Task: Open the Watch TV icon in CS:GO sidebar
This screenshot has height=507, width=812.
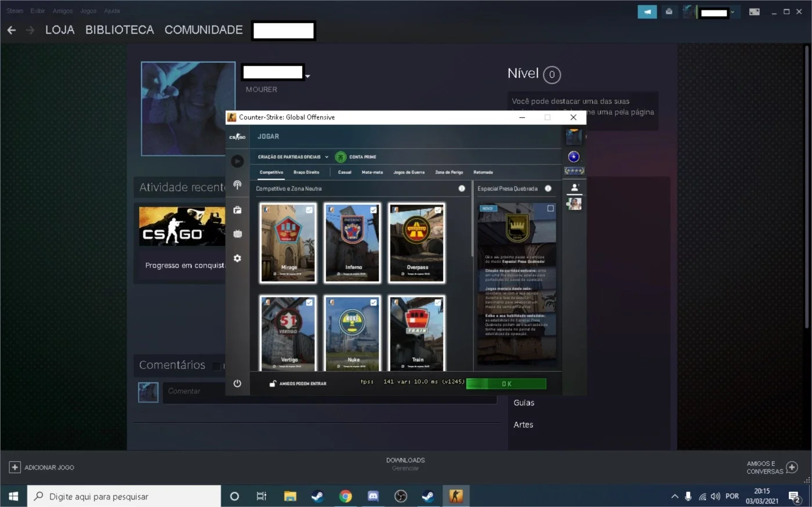Action: 237,234
